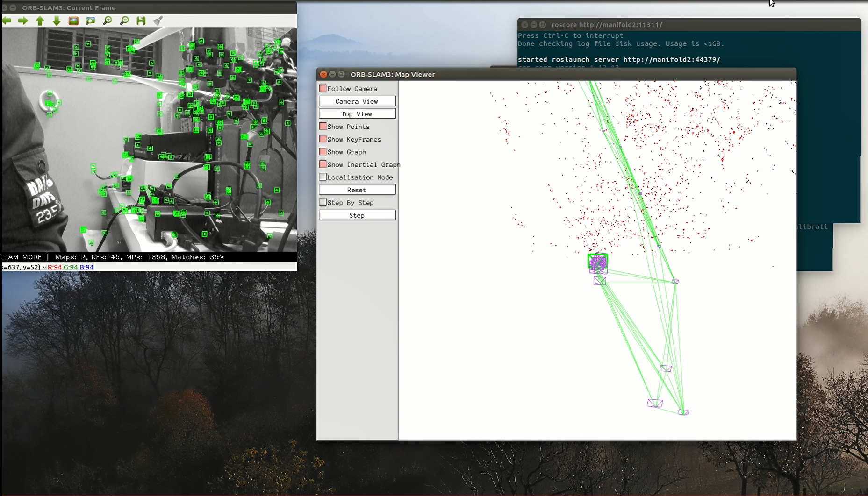Toggle the Show Points checkbox

pos(323,127)
